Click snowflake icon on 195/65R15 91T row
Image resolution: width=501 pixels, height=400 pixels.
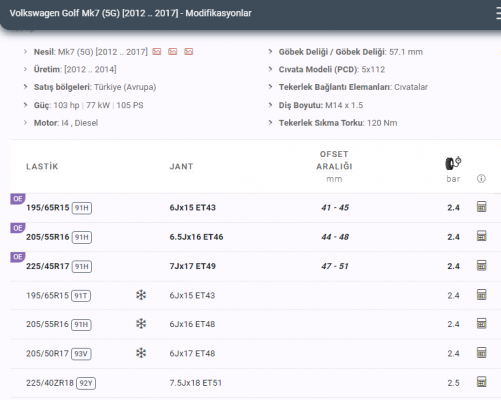click(x=141, y=295)
